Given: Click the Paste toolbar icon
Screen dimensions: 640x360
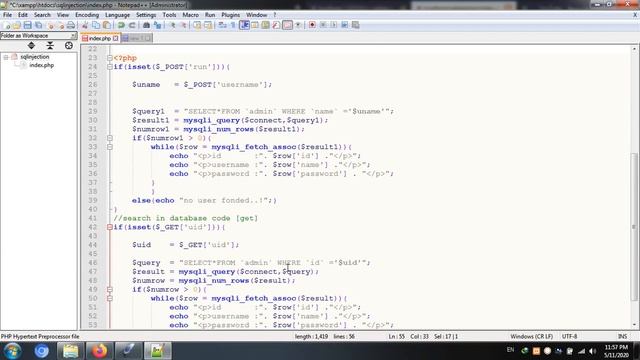Looking at the screenshot, I should pyautogui.click(x=107, y=25).
